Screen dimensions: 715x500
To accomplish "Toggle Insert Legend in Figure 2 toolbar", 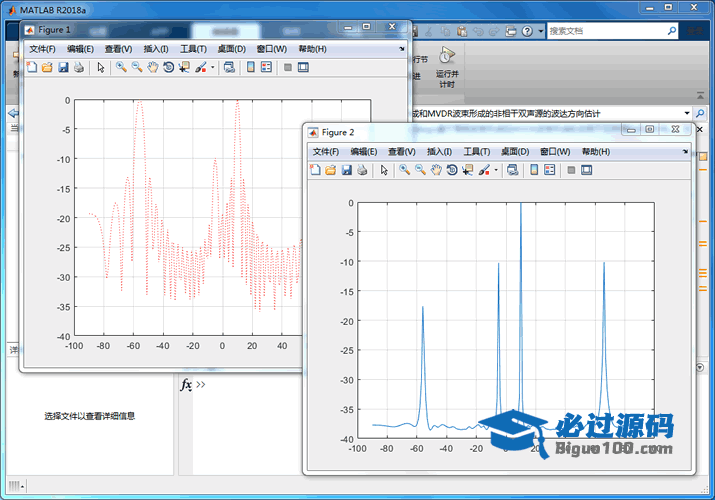I will 550,170.
